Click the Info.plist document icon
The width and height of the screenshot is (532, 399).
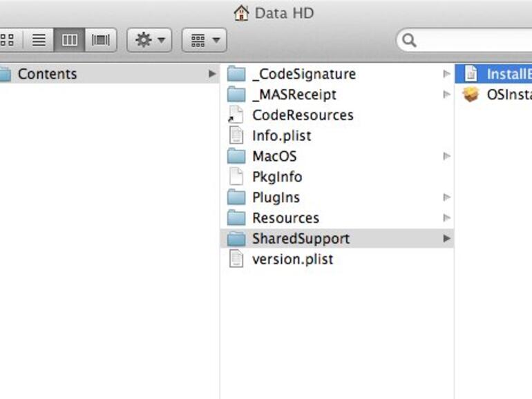[236, 136]
